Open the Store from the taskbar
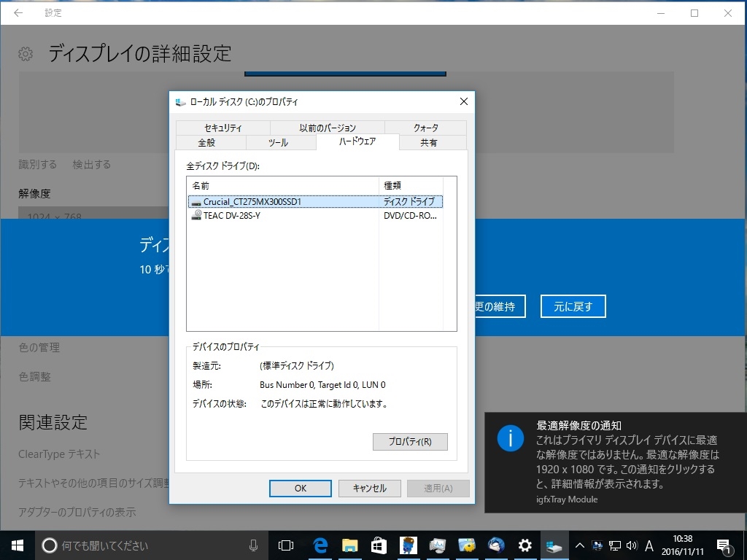This screenshot has width=747, height=560. (379, 545)
